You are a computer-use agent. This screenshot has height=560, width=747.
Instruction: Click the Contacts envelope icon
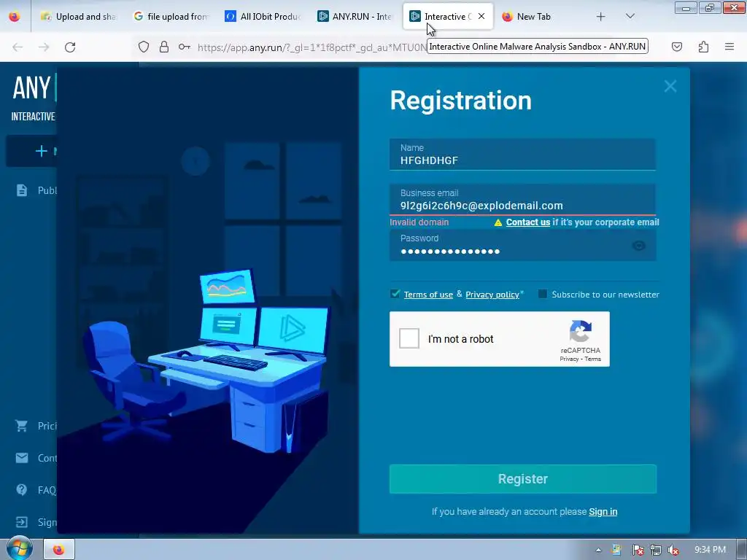click(21, 458)
